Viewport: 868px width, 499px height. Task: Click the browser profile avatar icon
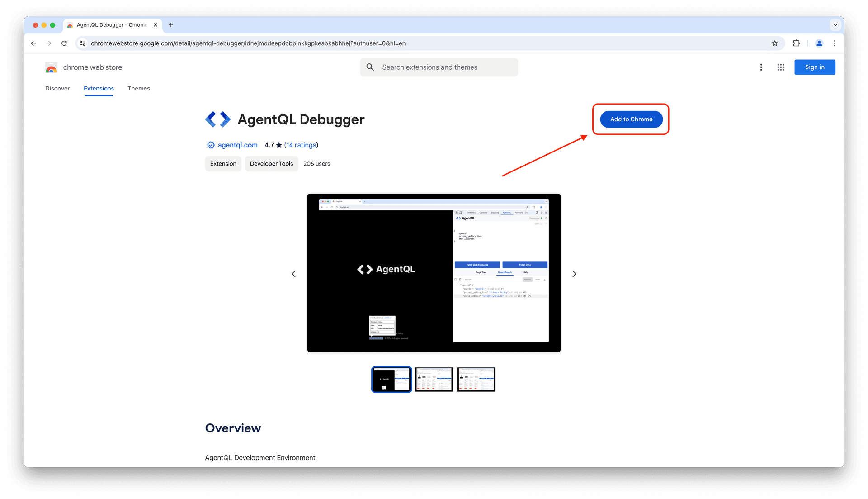(x=819, y=43)
